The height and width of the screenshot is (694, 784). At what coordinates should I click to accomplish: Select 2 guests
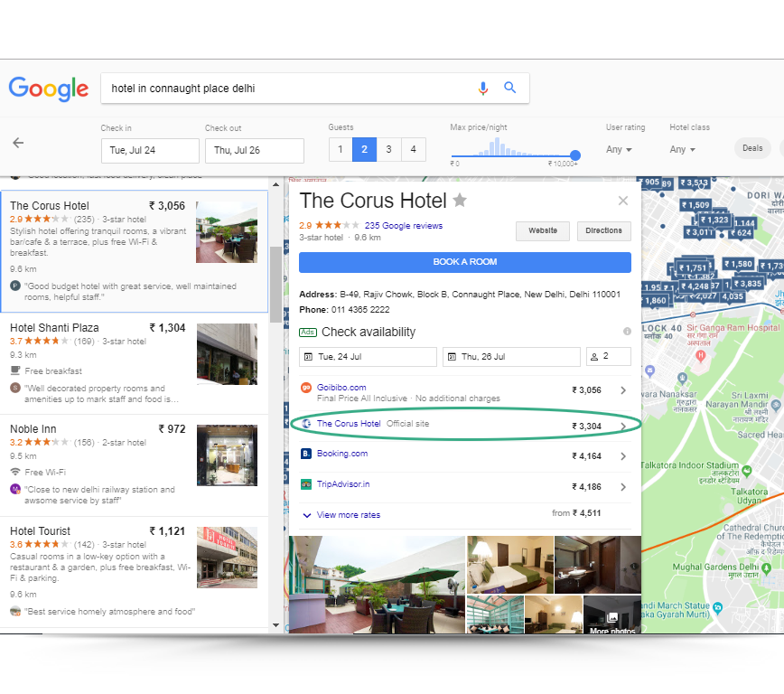[365, 150]
